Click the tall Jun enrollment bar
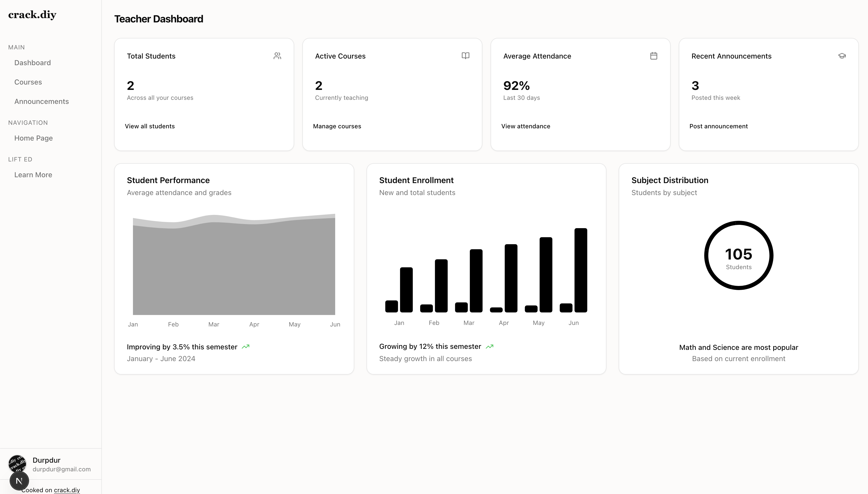 [x=581, y=270]
